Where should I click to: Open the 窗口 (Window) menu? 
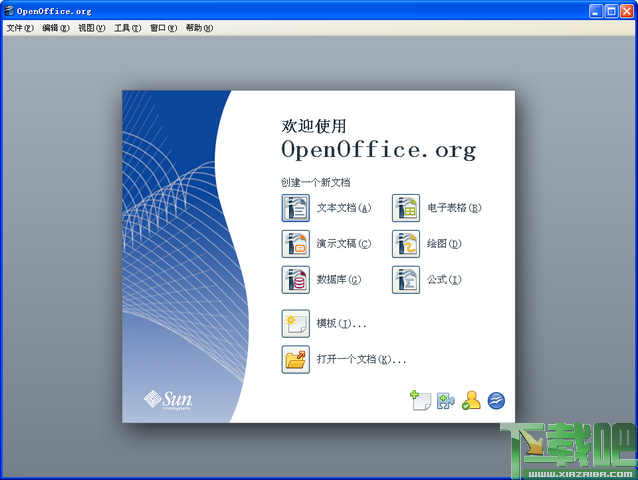point(163,28)
